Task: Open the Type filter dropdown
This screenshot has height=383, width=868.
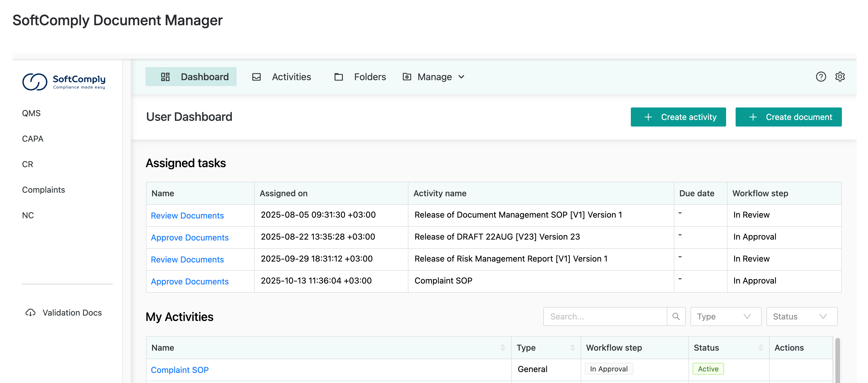Action: click(x=726, y=316)
